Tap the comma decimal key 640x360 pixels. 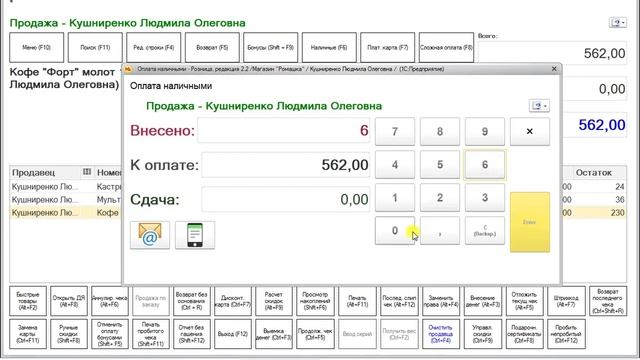[440, 231]
